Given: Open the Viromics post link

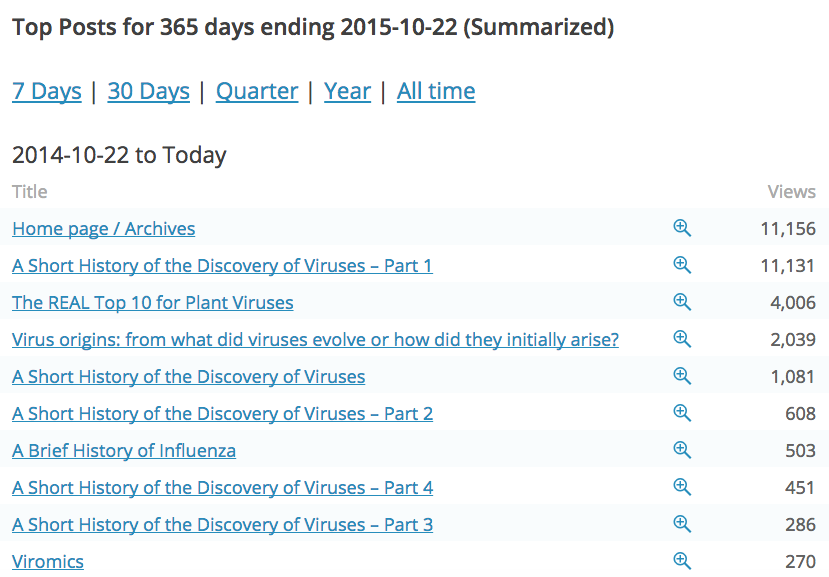Looking at the screenshot, I should [x=48, y=562].
